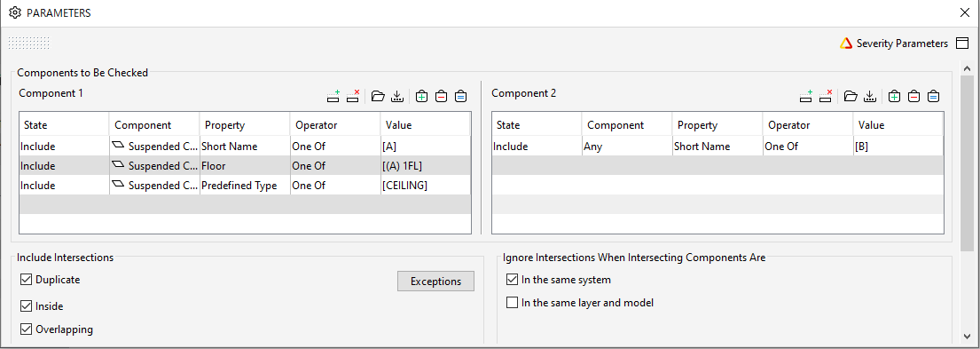Click One Of operator in the Floor row

[x=335, y=166]
